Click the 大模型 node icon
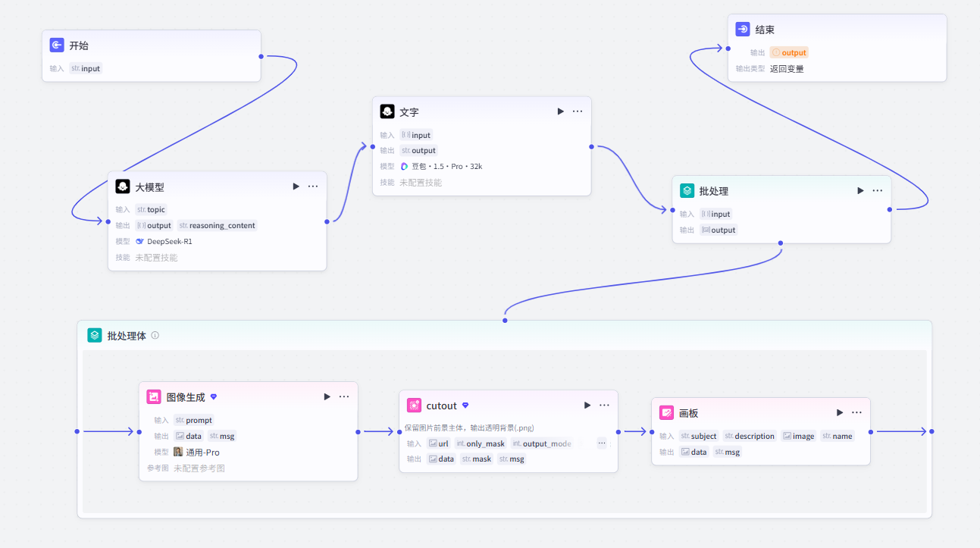Viewport: 980px width, 548px height. click(123, 186)
